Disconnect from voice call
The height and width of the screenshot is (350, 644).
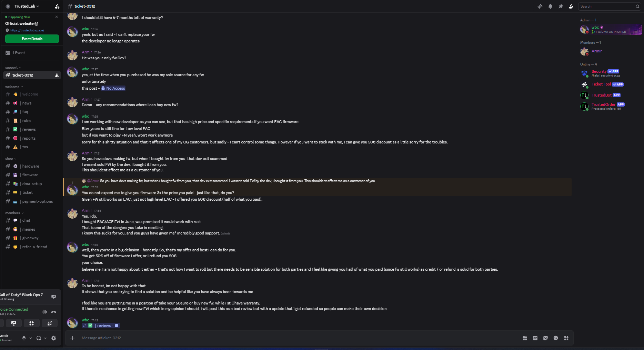pyautogui.click(x=53, y=312)
